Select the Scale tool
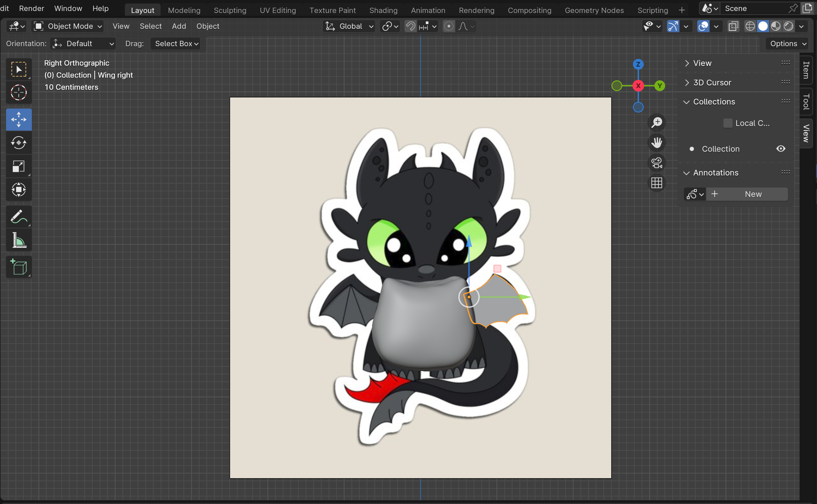Image resolution: width=817 pixels, height=504 pixels. [19, 166]
